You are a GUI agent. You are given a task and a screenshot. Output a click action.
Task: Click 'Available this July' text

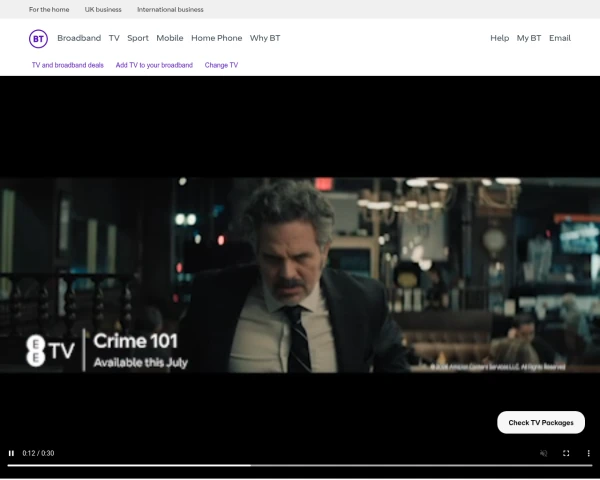tap(141, 362)
